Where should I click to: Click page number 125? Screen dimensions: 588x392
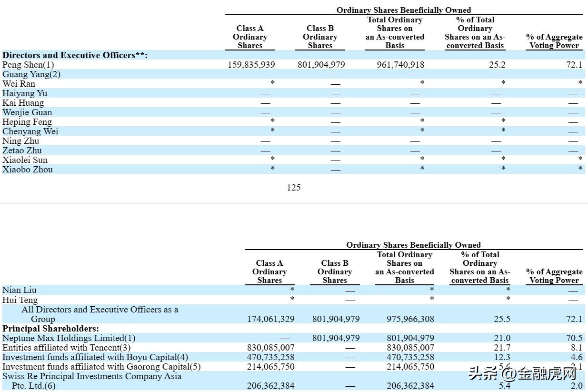pyautogui.click(x=294, y=188)
